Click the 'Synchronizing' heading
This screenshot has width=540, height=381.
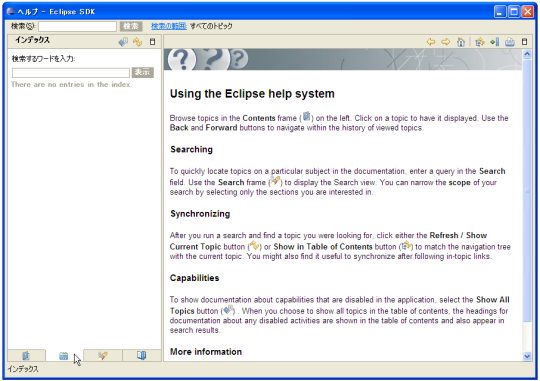(x=200, y=214)
